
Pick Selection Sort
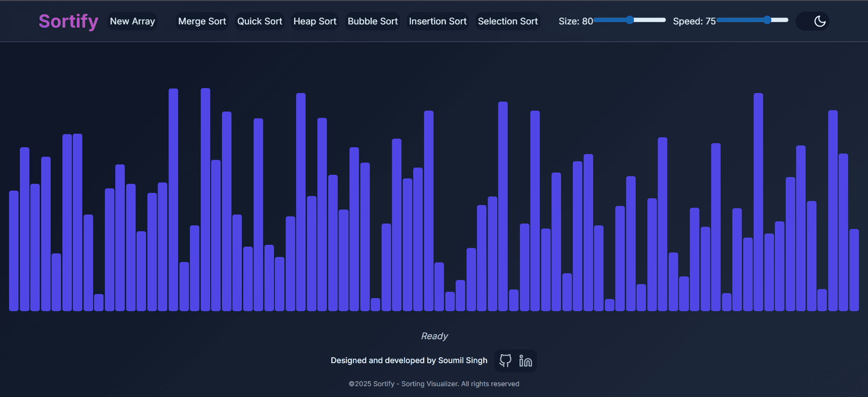coord(508,21)
